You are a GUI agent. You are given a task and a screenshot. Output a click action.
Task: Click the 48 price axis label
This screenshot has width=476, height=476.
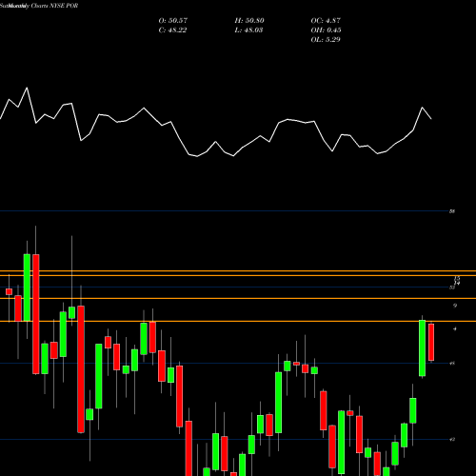pyautogui.click(x=452, y=363)
